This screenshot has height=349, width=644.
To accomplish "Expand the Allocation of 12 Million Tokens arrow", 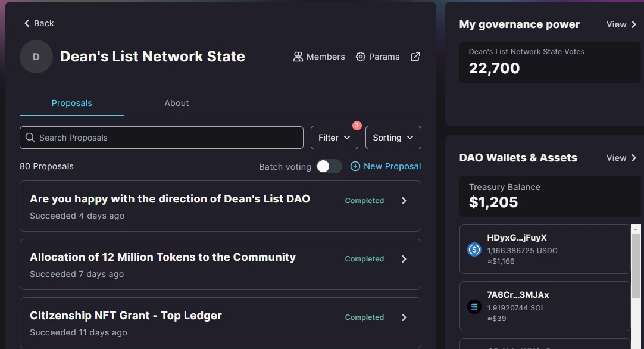I will coord(404,259).
